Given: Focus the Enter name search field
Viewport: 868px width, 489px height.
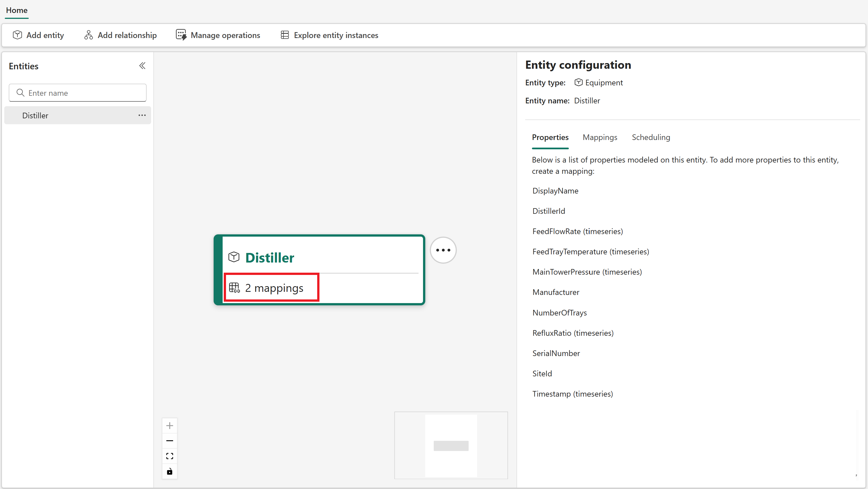Looking at the screenshot, I should pos(77,93).
